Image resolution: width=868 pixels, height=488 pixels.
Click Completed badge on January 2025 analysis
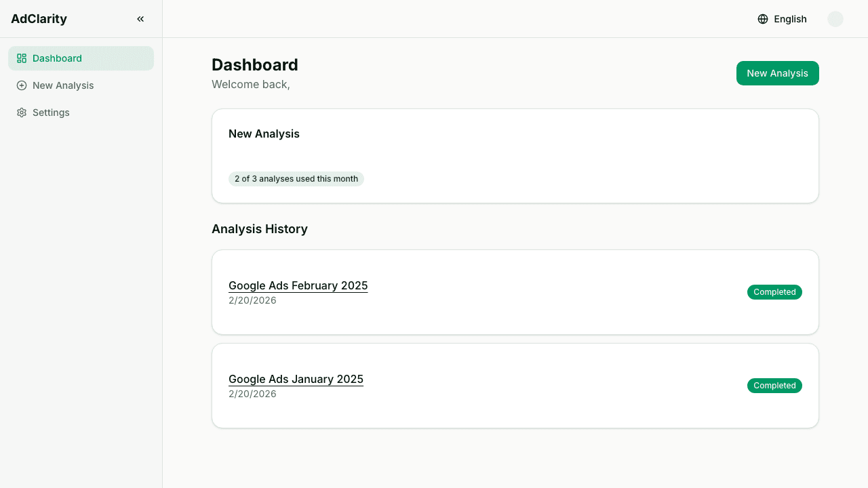pyautogui.click(x=774, y=386)
